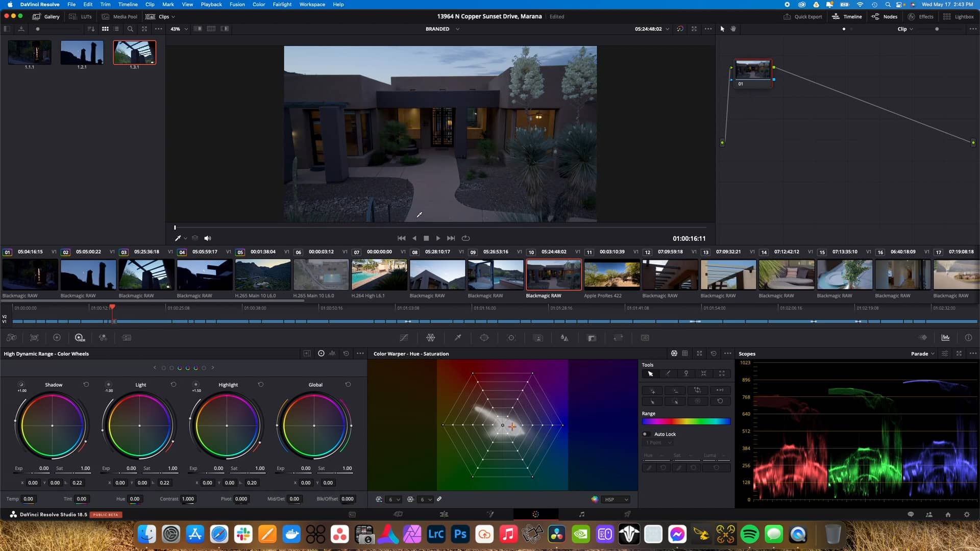Open the Camera Raw palette

11,337
